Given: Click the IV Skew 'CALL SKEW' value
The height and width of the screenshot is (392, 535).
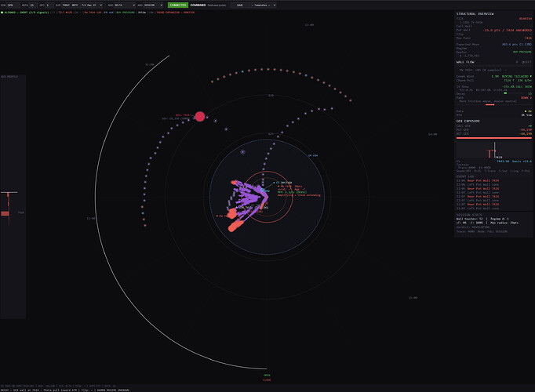Looking at the screenshot, I should point(517,86).
